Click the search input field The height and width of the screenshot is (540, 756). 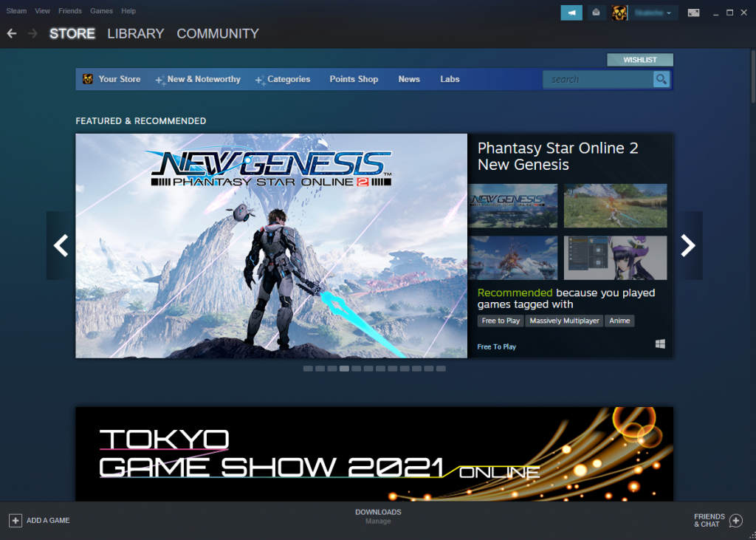pos(598,79)
